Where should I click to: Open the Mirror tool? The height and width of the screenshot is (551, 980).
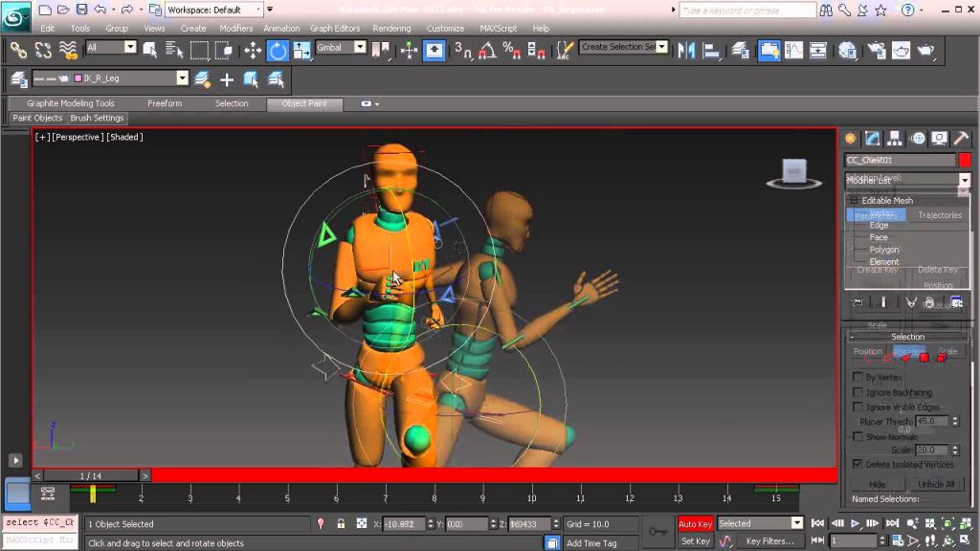tap(686, 50)
